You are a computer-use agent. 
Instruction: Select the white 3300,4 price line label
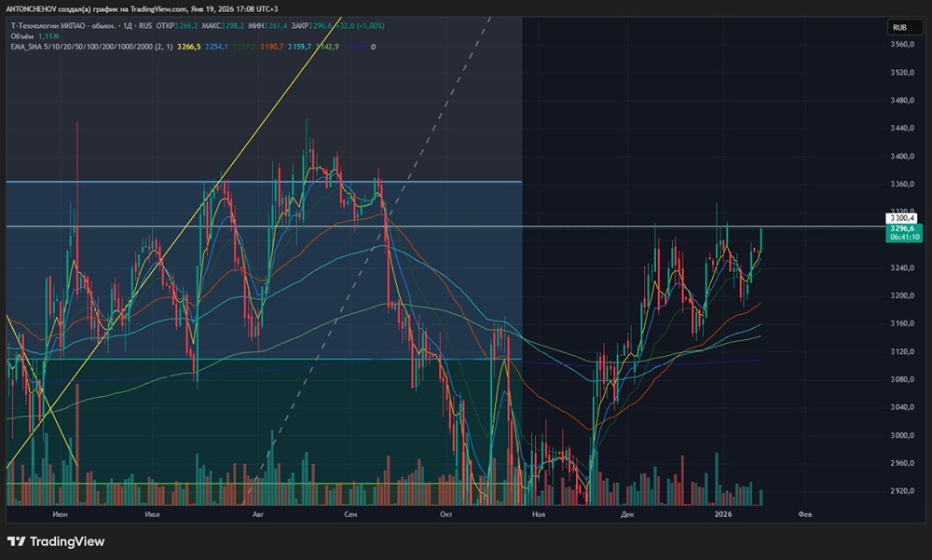903,218
